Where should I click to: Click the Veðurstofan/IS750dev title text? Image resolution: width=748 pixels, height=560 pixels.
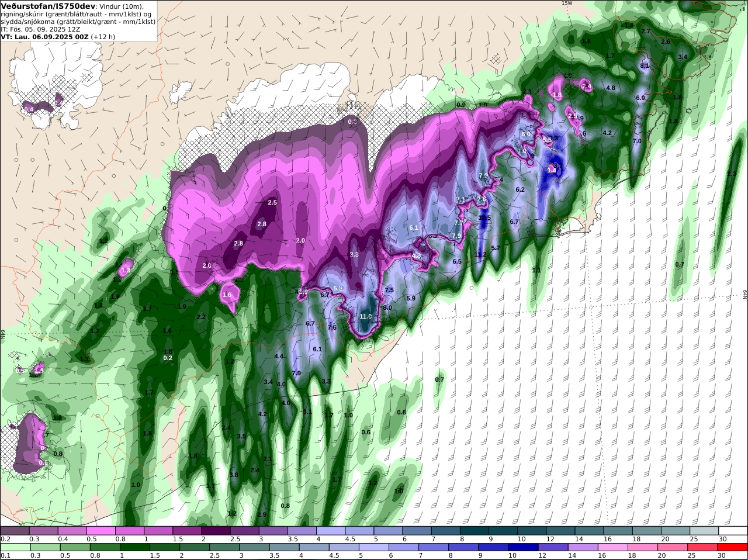(x=48, y=6)
